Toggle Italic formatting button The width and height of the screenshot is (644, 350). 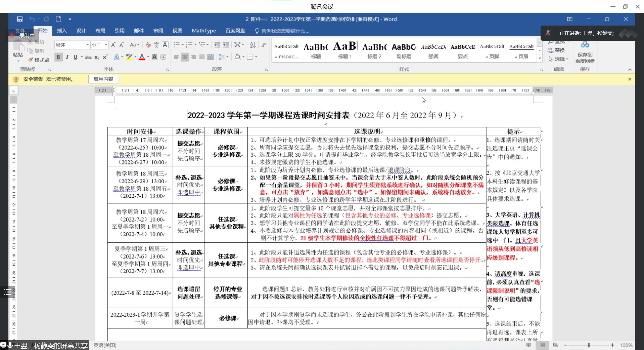point(67,57)
